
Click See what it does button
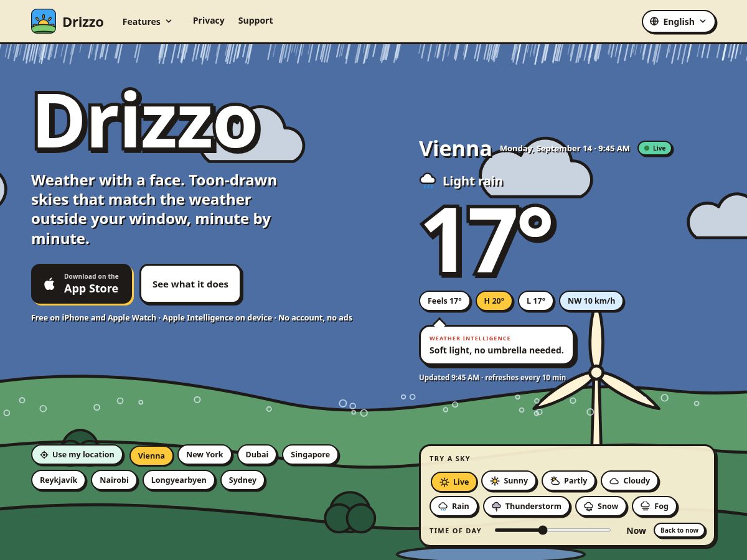point(190,284)
